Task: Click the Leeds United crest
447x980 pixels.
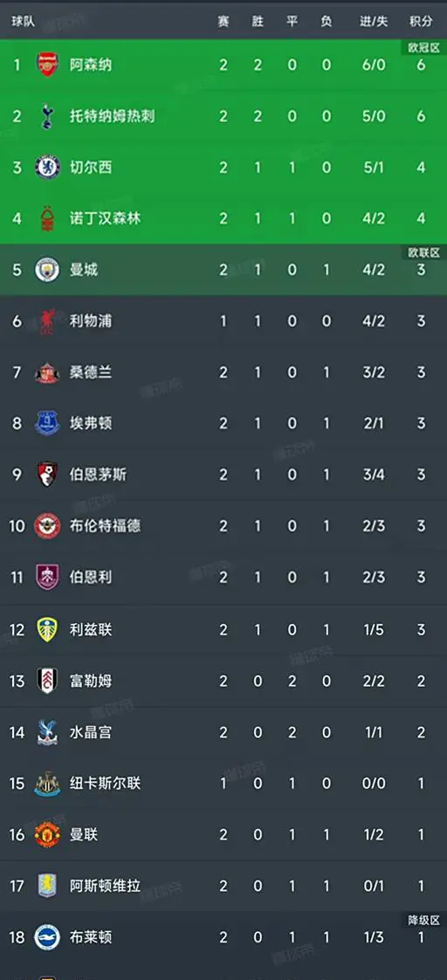Action: click(47, 628)
